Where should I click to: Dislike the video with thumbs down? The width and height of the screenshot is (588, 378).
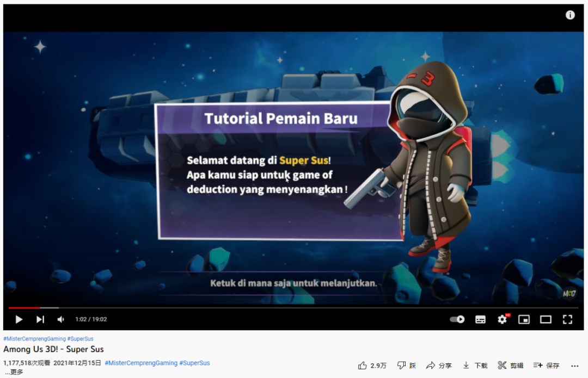pos(407,365)
